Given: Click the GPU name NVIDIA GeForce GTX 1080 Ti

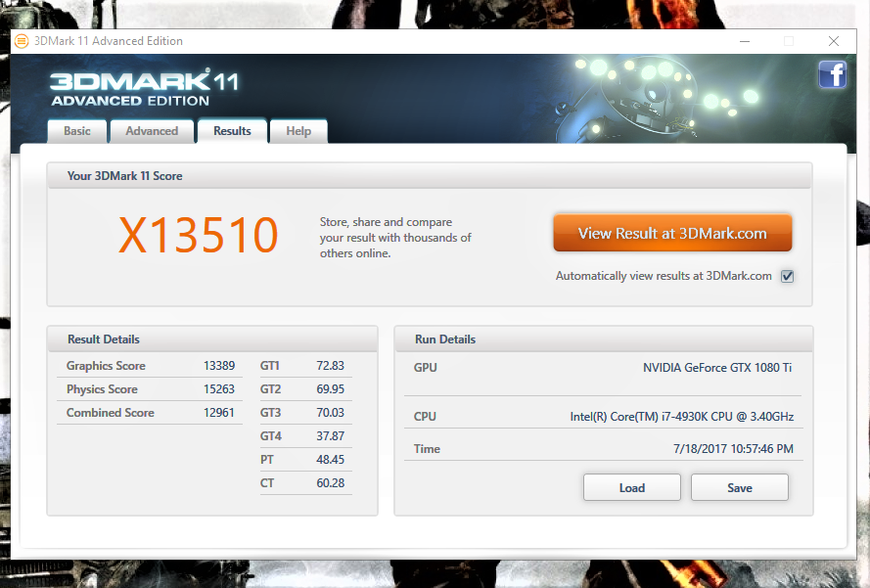Looking at the screenshot, I should coord(717,368).
